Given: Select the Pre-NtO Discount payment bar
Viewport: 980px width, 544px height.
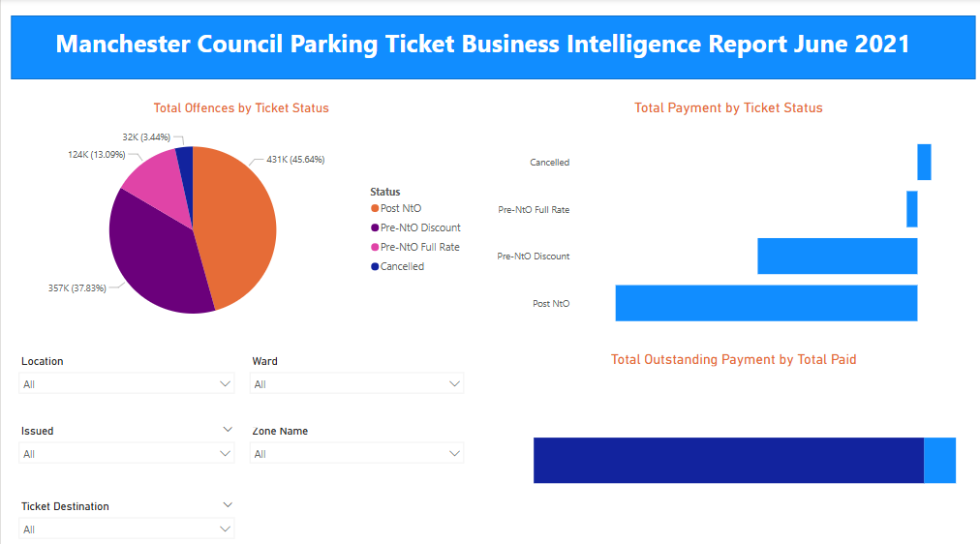Looking at the screenshot, I should [837, 257].
